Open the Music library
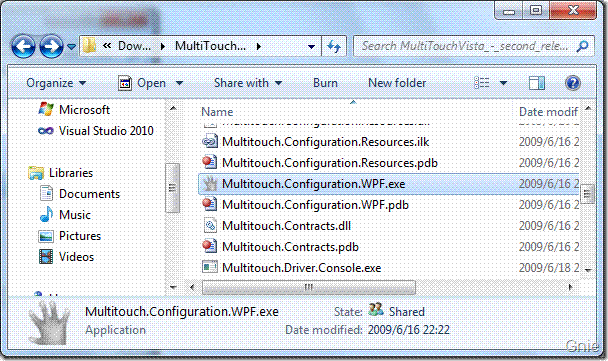608x361 pixels. click(75, 215)
